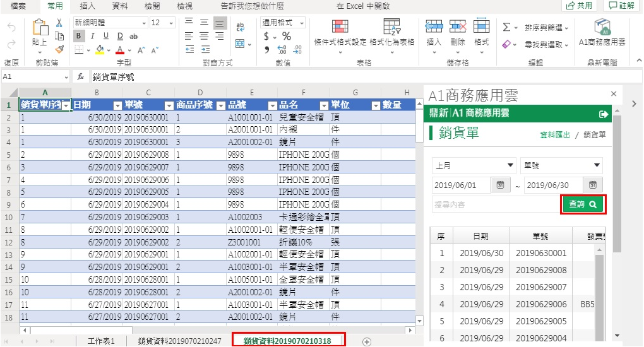This screenshot has width=644, height=347.
Task: Toggle Italic formatting
Action: point(92,36)
